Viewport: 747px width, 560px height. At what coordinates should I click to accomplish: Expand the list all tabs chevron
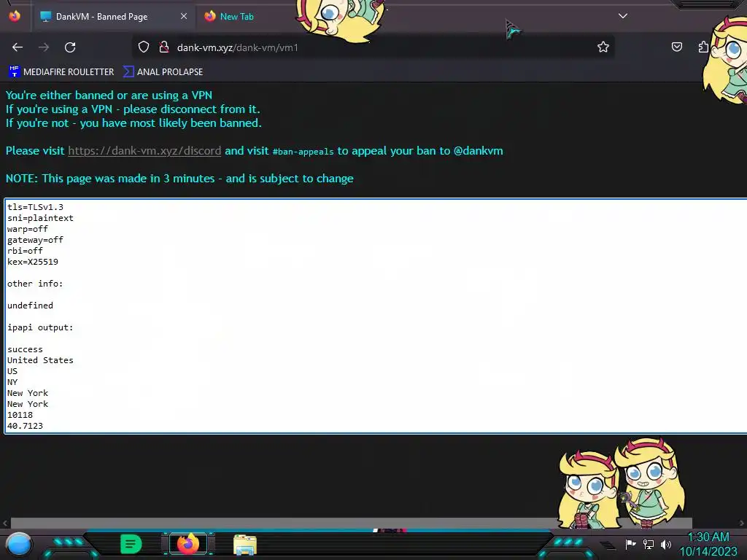pyautogui.click(x=623, y=16)
